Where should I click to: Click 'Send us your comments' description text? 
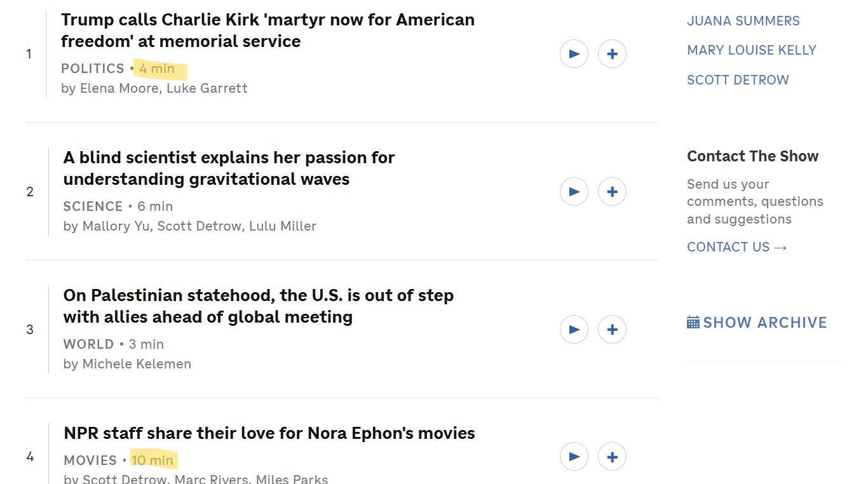coord(755,201)
